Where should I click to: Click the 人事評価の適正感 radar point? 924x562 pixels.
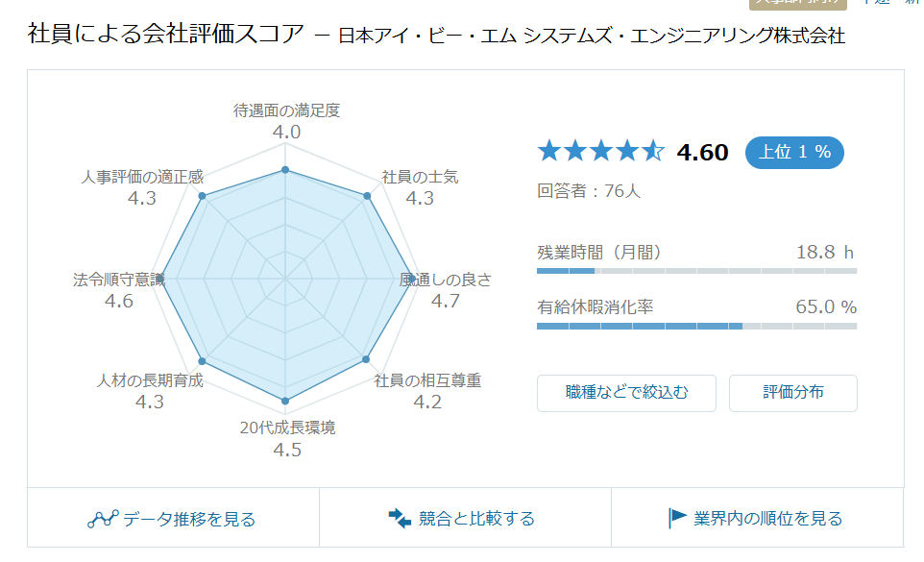click(202, 196)
